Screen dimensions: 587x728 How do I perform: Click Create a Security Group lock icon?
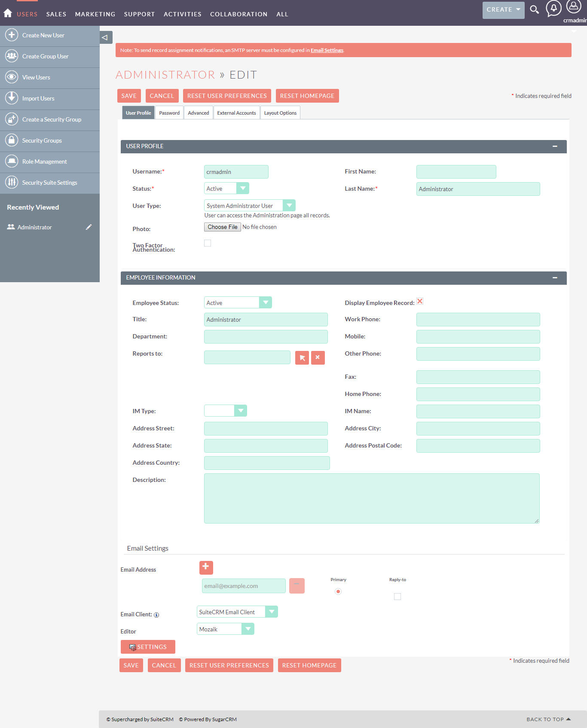click(x=12, y=119)
